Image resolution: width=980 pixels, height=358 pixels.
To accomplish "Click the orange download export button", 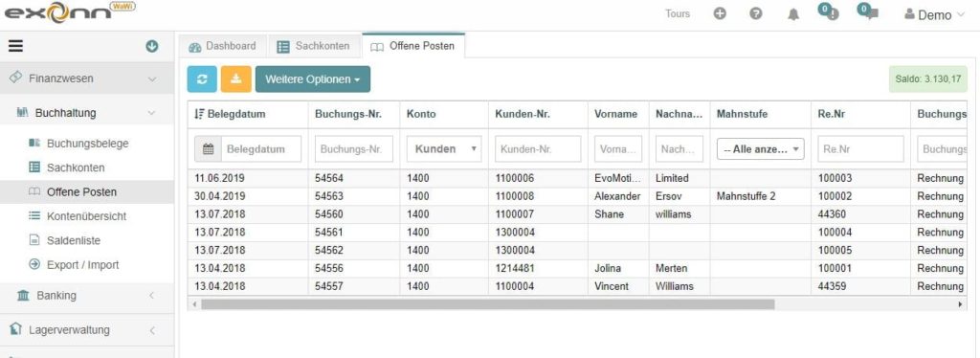I will click(x=235, y=79).
